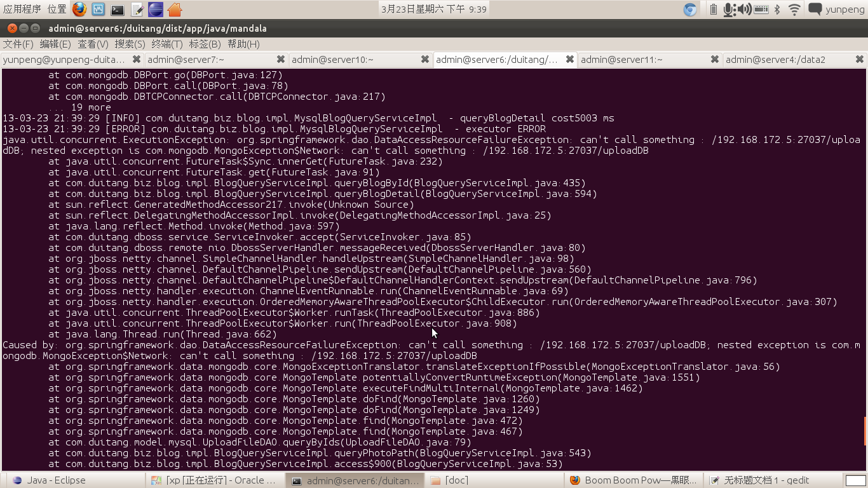Click the "DbossServerHandler.messageReceived" stack line
The image size is (868, 488).
[317, 248]
